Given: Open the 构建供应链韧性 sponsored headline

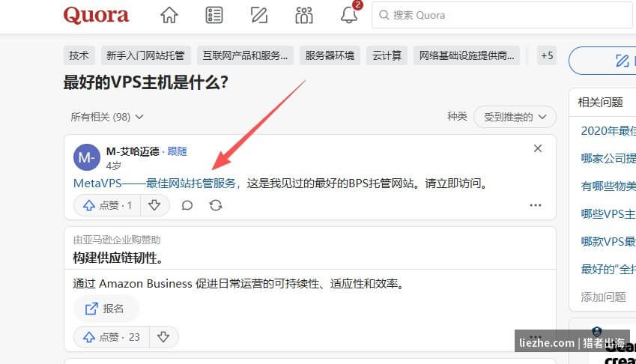Looking at the screenshot, I should pos(118,258).
